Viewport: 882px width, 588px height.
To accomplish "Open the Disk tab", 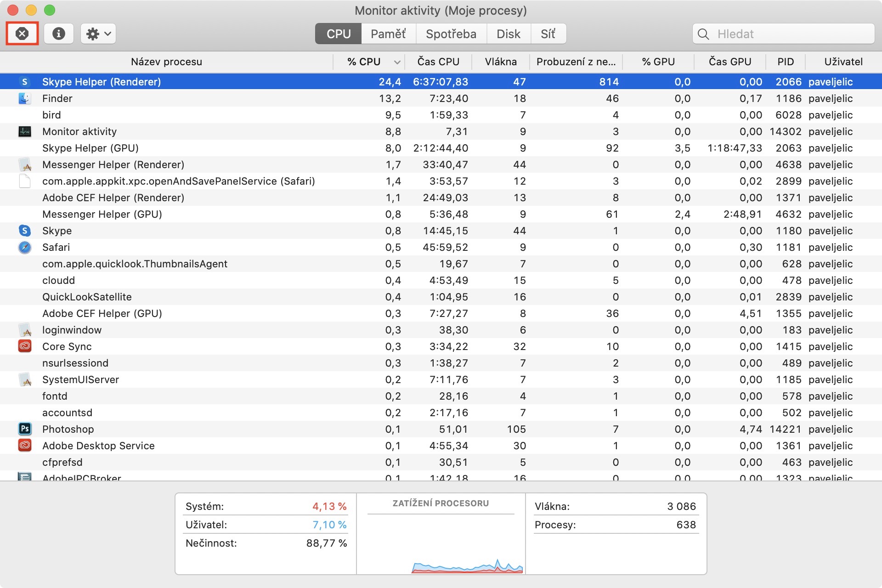I will [508, 34].
